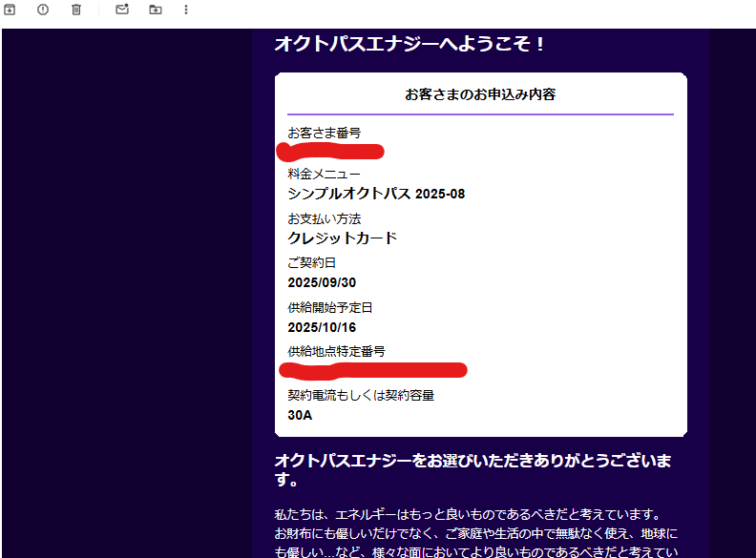The width and height of the screenshot is (756, 558).
Task: Click the supply start date 2025/10/16
Action: pyautogui.click(x=322, y=327)
